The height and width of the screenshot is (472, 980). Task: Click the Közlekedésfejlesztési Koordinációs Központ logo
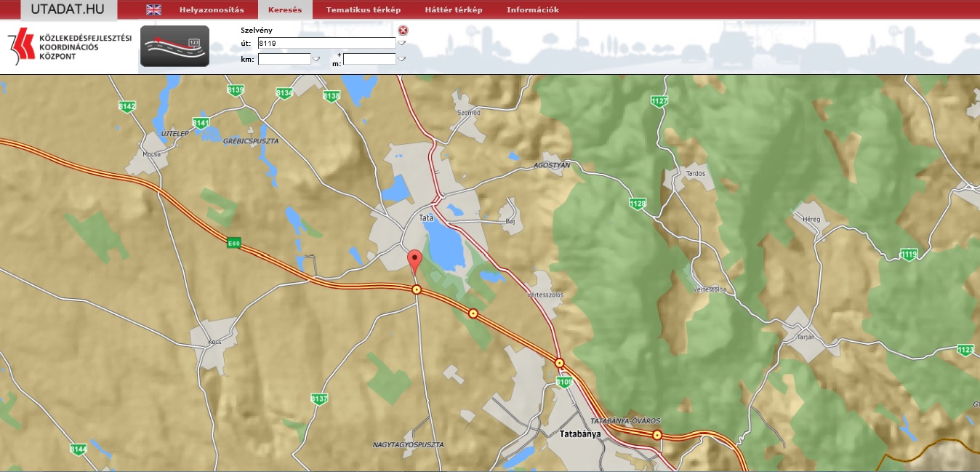tap(69, 47)
